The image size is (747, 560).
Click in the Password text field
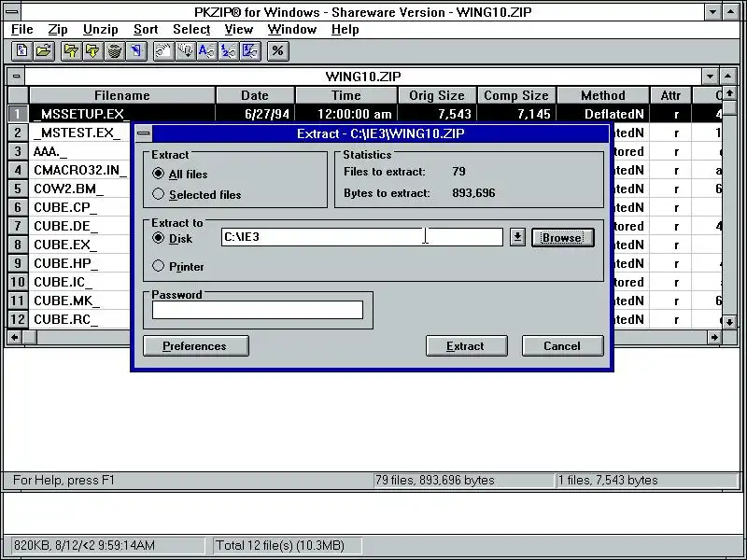tap(258, 310)
